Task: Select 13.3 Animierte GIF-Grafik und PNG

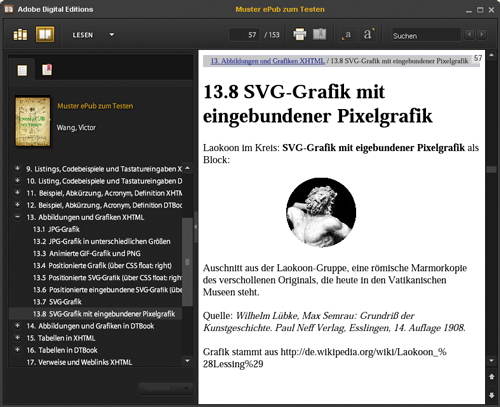Action: [x=87, y=253]
